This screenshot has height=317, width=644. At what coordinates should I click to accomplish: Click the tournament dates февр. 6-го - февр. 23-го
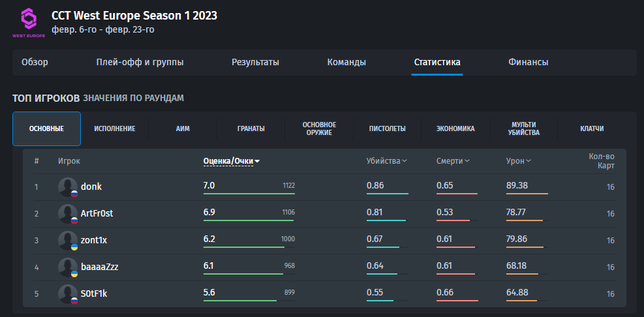click(x=103, y=29)
